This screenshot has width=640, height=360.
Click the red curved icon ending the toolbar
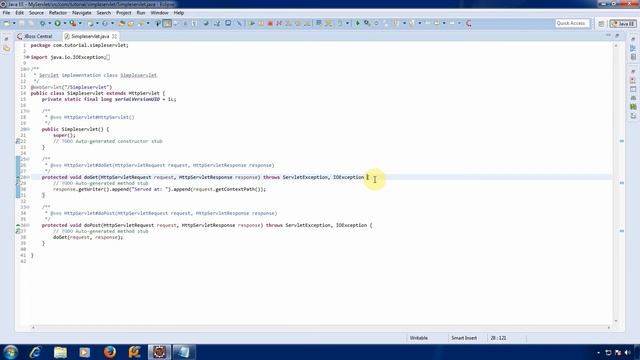click(469, 23)
